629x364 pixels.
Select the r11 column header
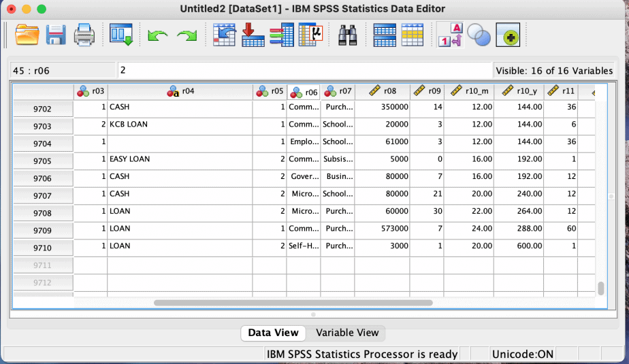tap(561, 91)
